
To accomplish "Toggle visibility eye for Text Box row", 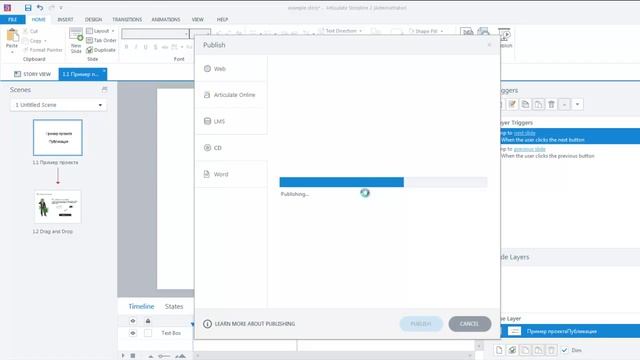I will [x=133, y=333].
